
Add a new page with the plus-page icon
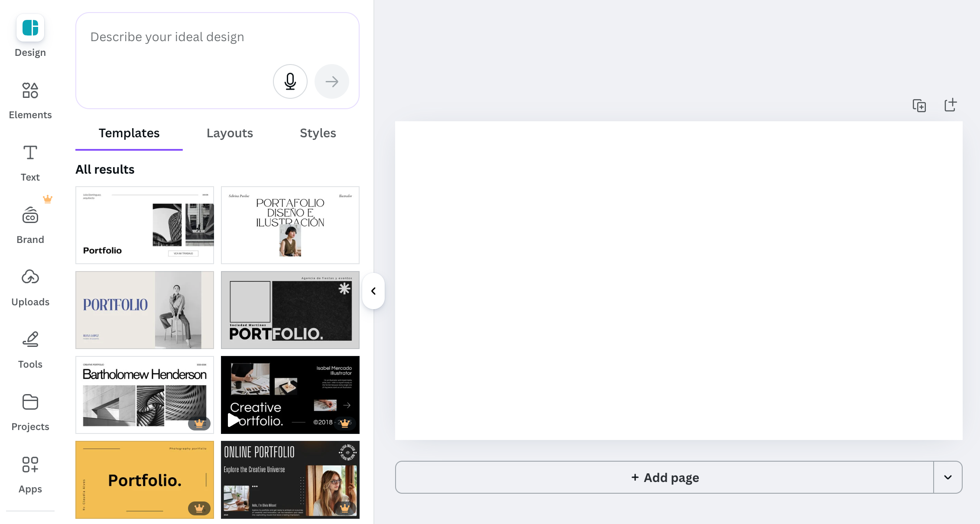(x=951, y=105)
